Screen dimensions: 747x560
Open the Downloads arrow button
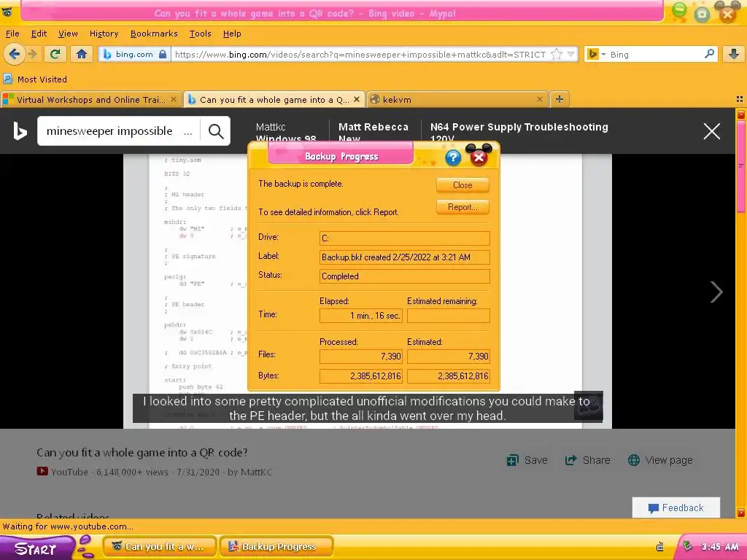click(734, 54)
